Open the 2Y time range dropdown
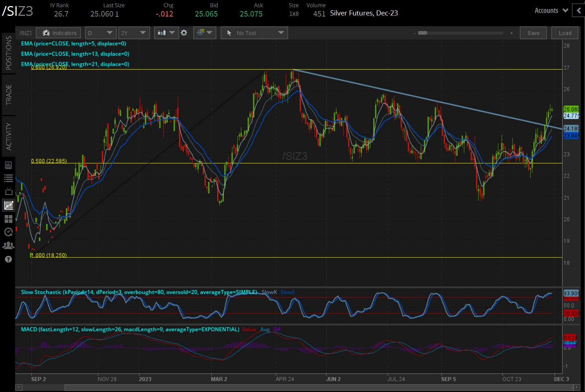This screenshot has height=392, width=585. (134, 33)
